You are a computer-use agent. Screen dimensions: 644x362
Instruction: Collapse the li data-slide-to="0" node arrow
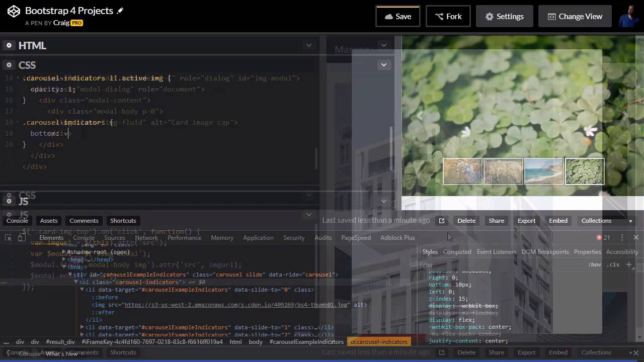point(82,290)
